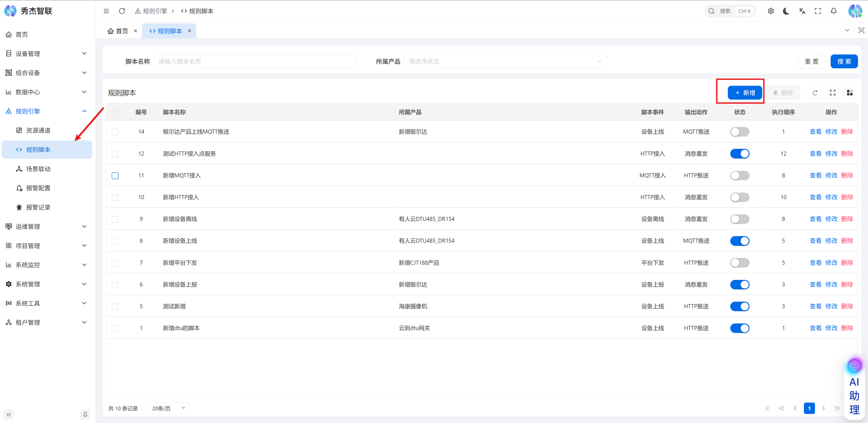The height and width of the screenshot is (423, 868).
Task: Refresh the rule script table
Action: point(815,93)
